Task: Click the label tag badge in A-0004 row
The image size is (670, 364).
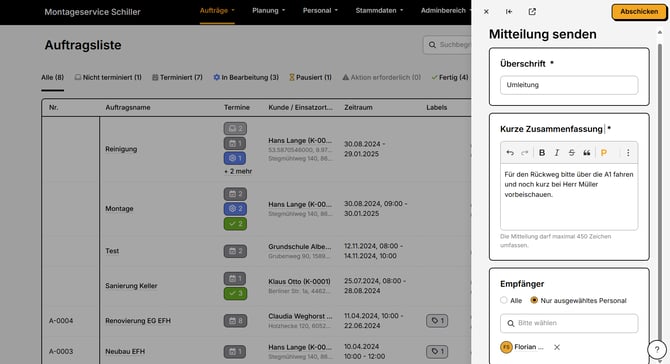Action: (x=437, y=321)
